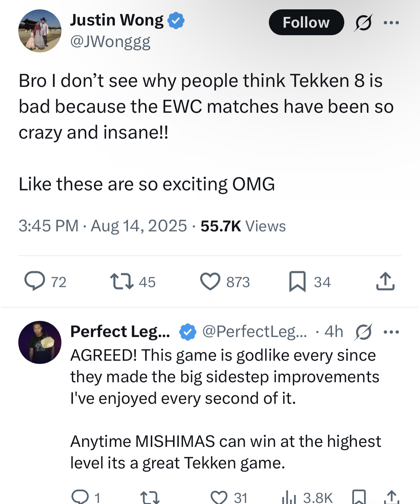Repost the tweet with 45 reposts
Screen dimensions: 420x504
(122, 281)
